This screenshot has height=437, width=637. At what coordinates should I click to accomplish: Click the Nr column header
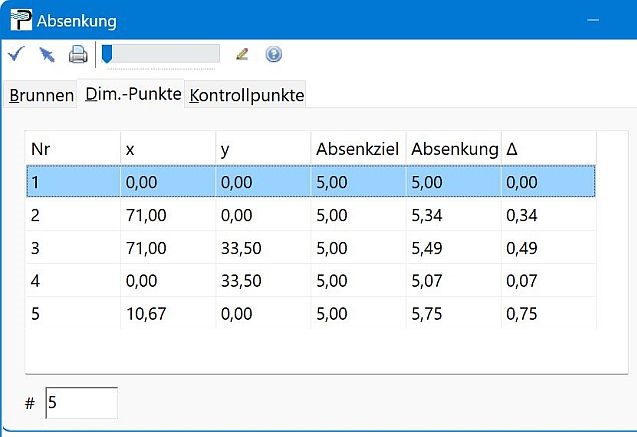click(72, 149)
